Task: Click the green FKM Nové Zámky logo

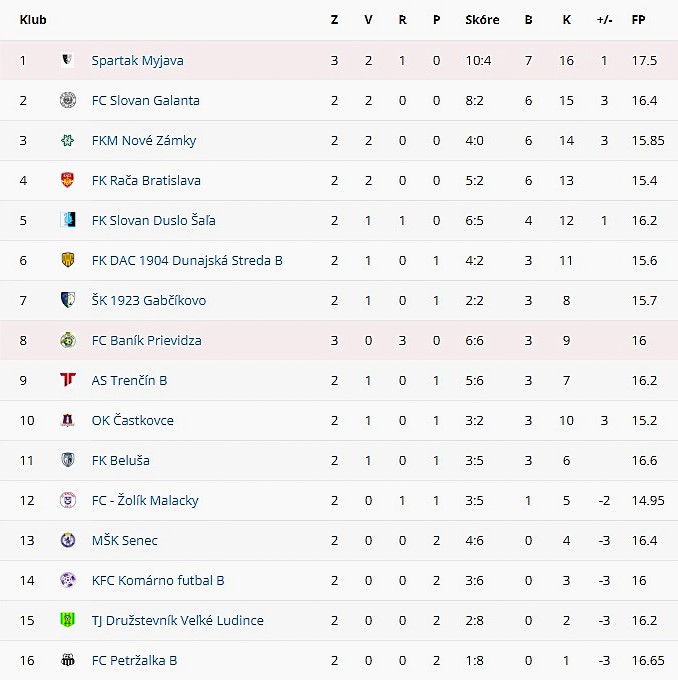Action: 68,140
